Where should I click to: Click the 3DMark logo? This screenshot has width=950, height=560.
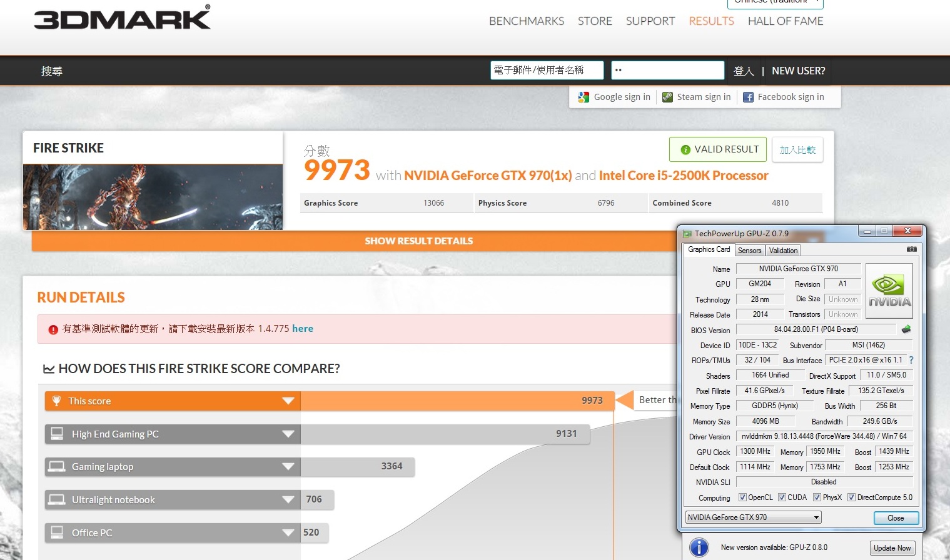pyautogui.click(x=123, y=17)
